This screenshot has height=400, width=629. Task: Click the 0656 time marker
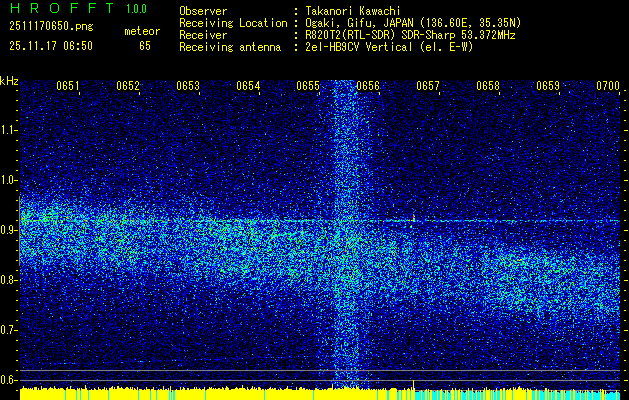pyautogui.click(x=368, y=86)
